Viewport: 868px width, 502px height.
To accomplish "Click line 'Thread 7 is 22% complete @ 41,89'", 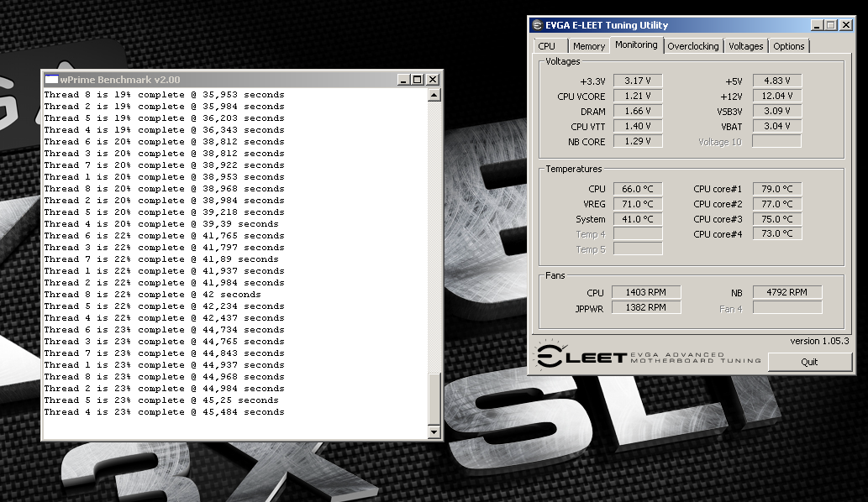I will 161,259.
